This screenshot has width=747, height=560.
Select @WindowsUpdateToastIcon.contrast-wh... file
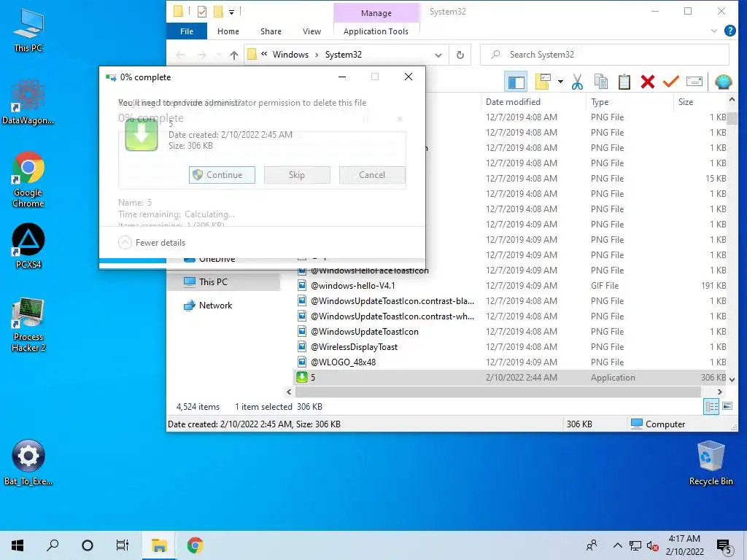392,316
